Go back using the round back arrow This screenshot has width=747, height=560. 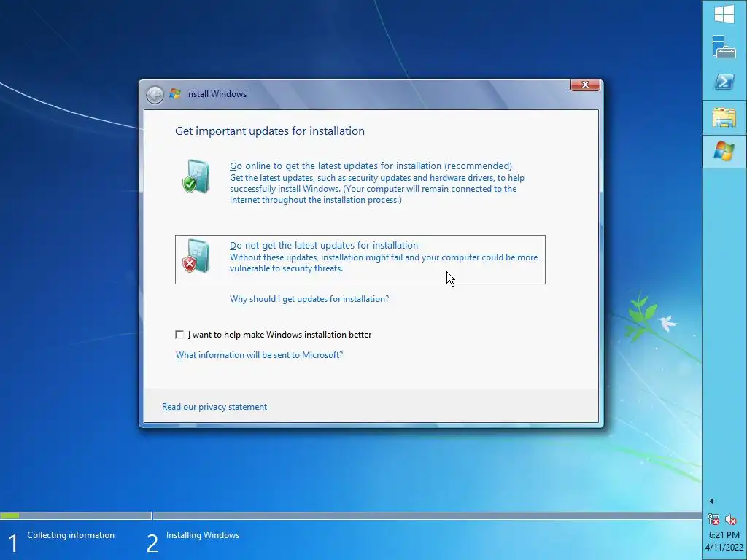click(x=155, y=95)
